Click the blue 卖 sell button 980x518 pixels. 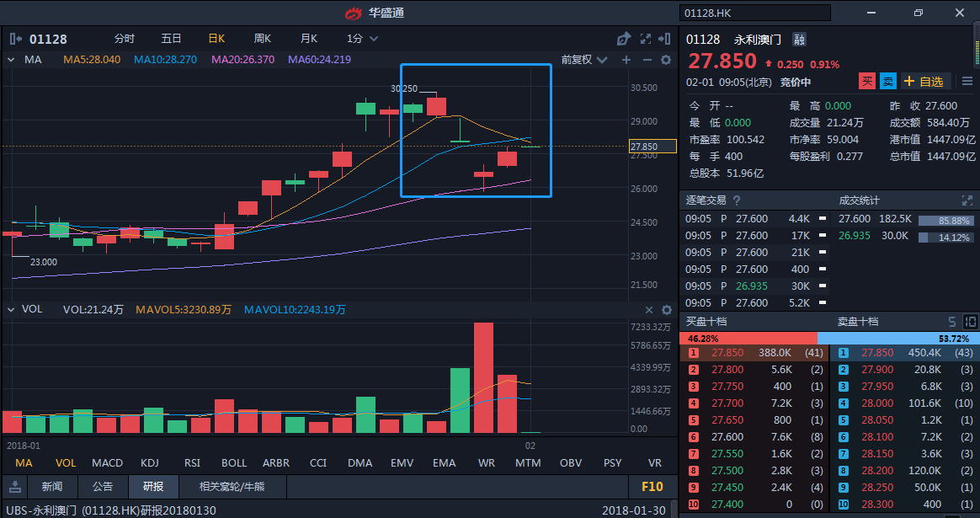(888, 82)
